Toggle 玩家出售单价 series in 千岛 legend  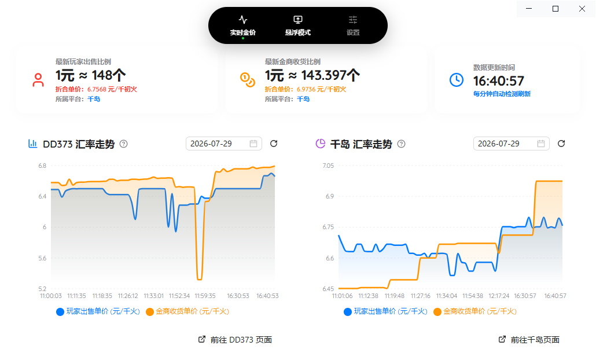[x=385, y=311]
